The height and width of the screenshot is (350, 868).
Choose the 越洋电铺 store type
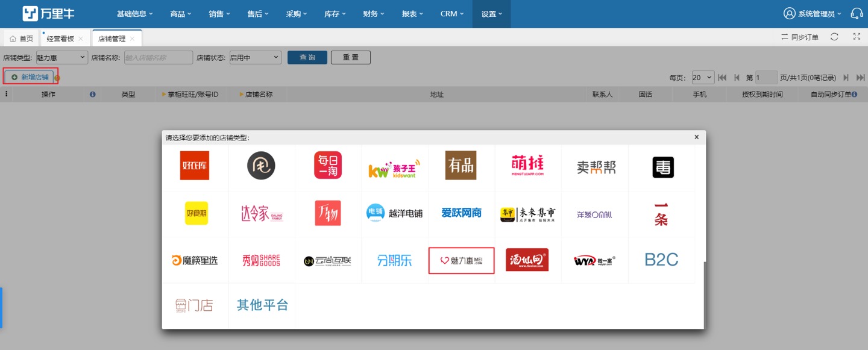[x=395, y=213]
